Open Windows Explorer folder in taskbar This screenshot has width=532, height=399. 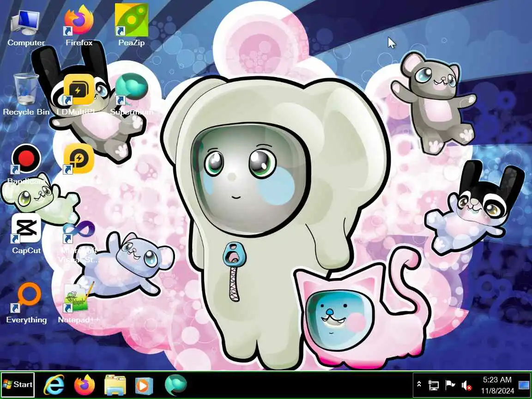[115, 385]
